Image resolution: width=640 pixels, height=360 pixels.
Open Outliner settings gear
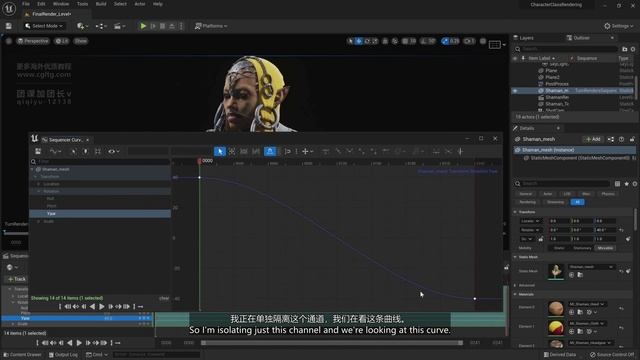click(x=633, y=49)
